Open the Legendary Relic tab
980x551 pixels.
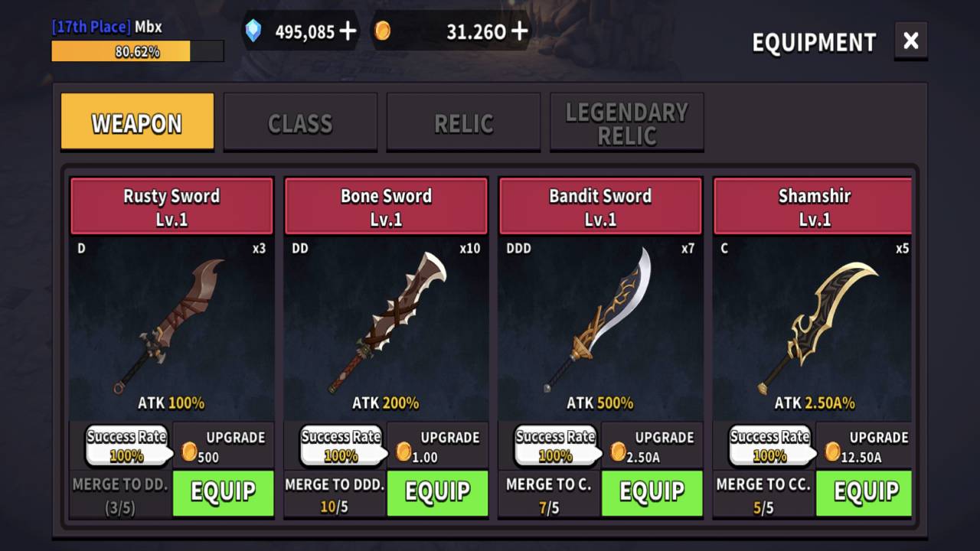(626, 122)
